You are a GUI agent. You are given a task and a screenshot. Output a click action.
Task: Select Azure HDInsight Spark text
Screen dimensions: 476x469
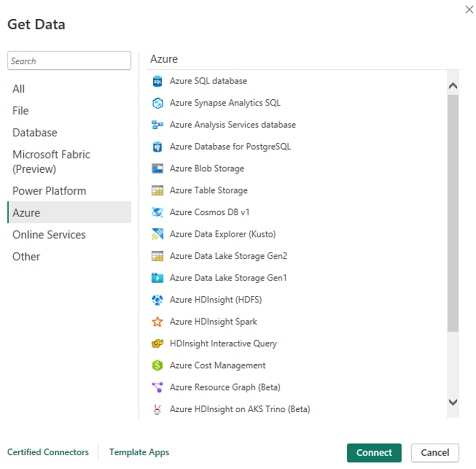213,322
